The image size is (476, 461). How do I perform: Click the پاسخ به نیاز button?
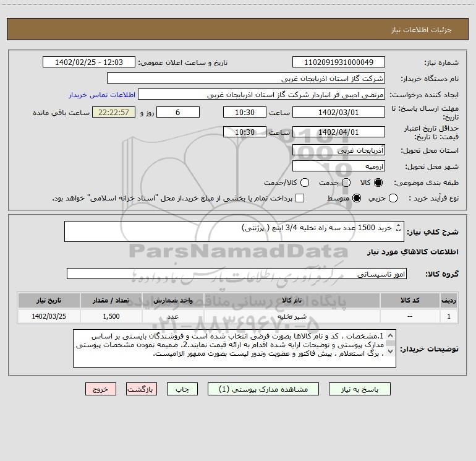pyautogui.click(x=359, y=389)
